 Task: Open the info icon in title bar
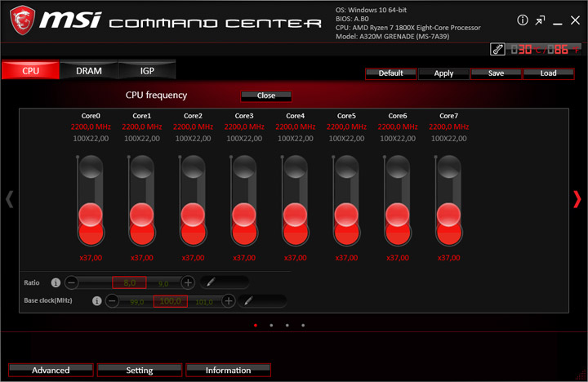click(523, 20)
